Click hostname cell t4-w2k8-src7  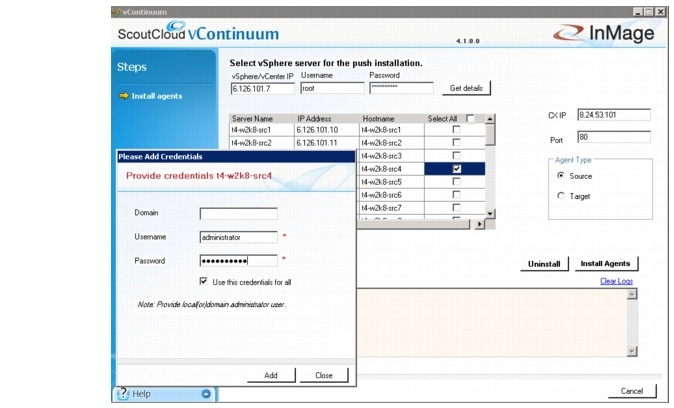click(392, 208)
